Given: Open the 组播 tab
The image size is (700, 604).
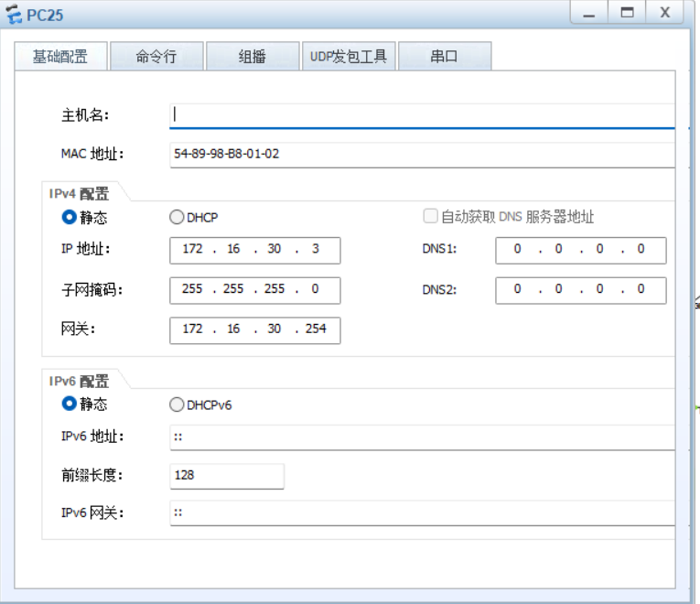Looking at the screenshot, I should pos(253,56).
